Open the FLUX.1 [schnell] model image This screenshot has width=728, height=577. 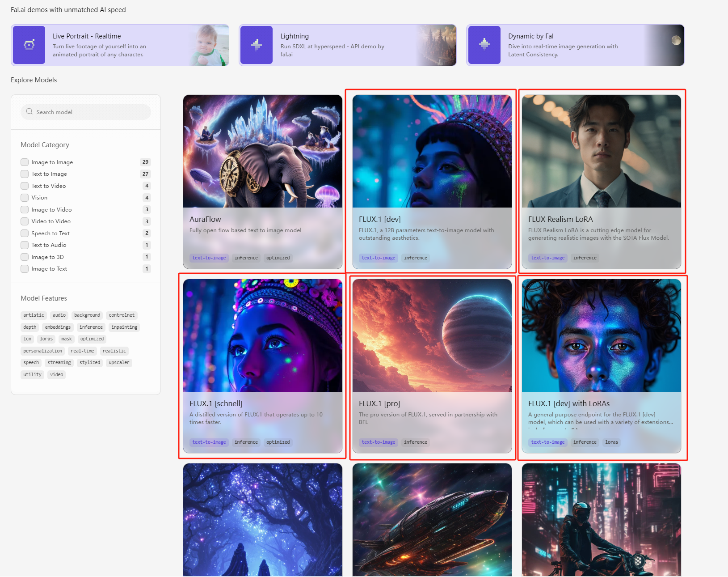pos(263,335)
